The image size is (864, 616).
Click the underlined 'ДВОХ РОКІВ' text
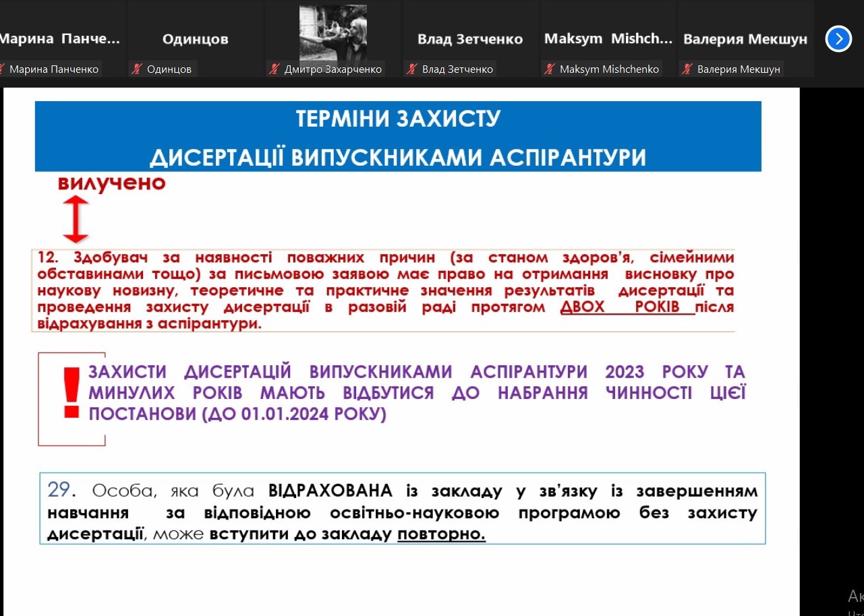[x=627, y=307]
